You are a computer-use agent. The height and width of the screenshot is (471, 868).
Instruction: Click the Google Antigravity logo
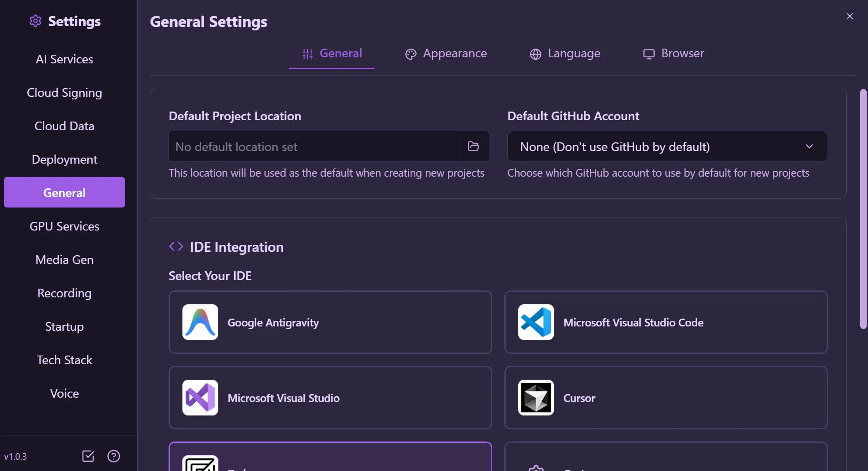(x=200, y=322)
